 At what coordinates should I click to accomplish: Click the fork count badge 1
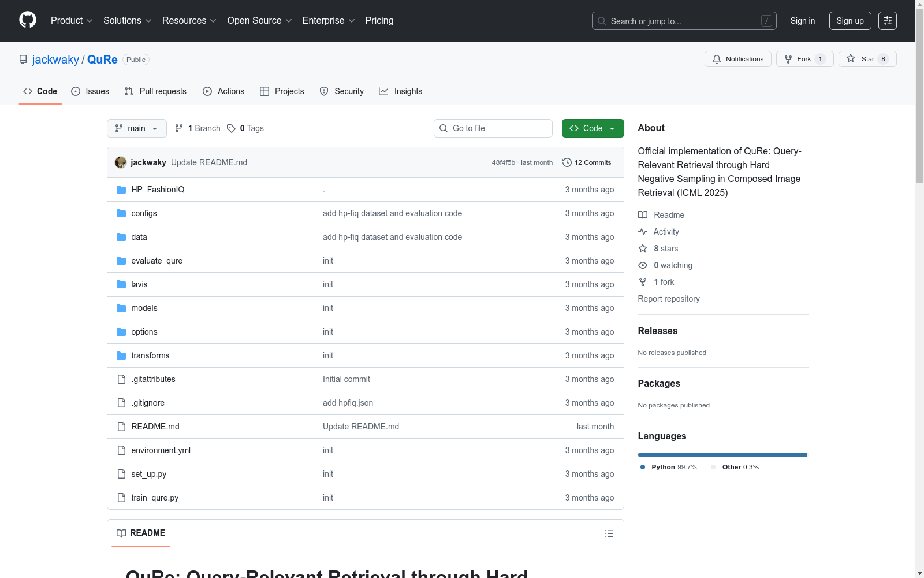820,59
